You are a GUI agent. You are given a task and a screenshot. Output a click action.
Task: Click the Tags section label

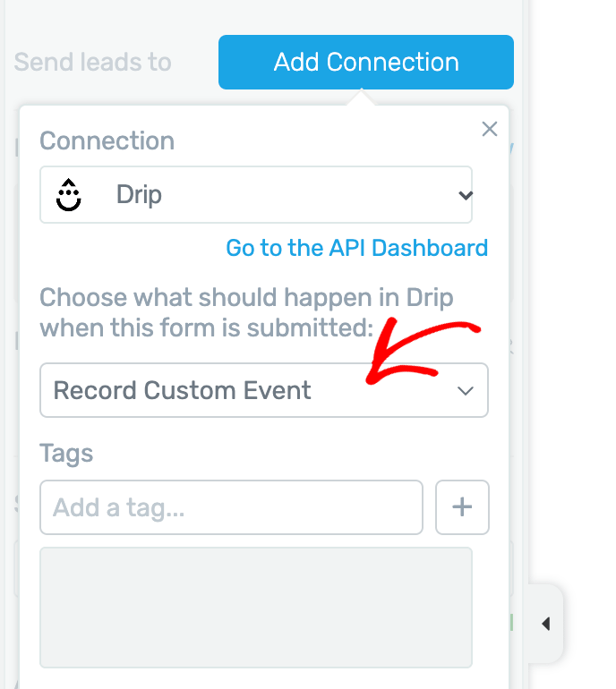point(66,454)
